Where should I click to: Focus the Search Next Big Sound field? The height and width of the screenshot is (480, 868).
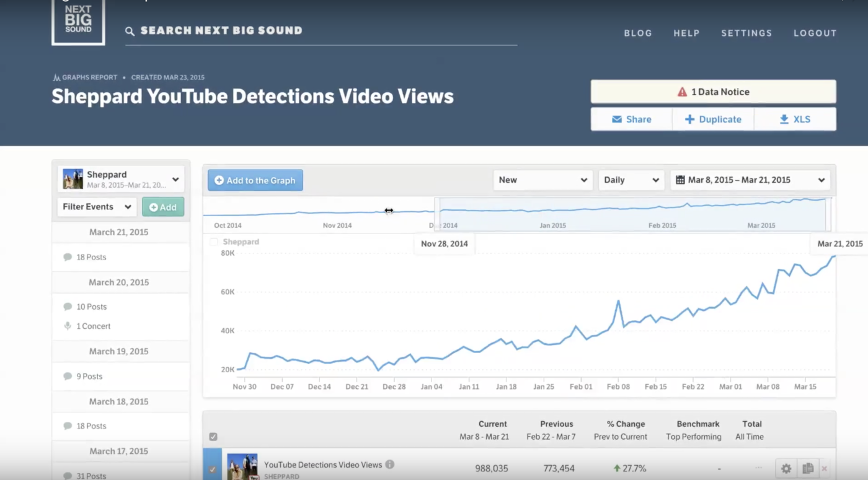(x=321, y=31)
